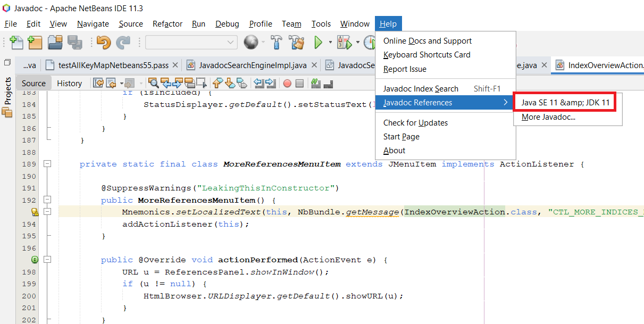
Task: Click the Last Edit icon in the editor toolbar
Action: 98,83
